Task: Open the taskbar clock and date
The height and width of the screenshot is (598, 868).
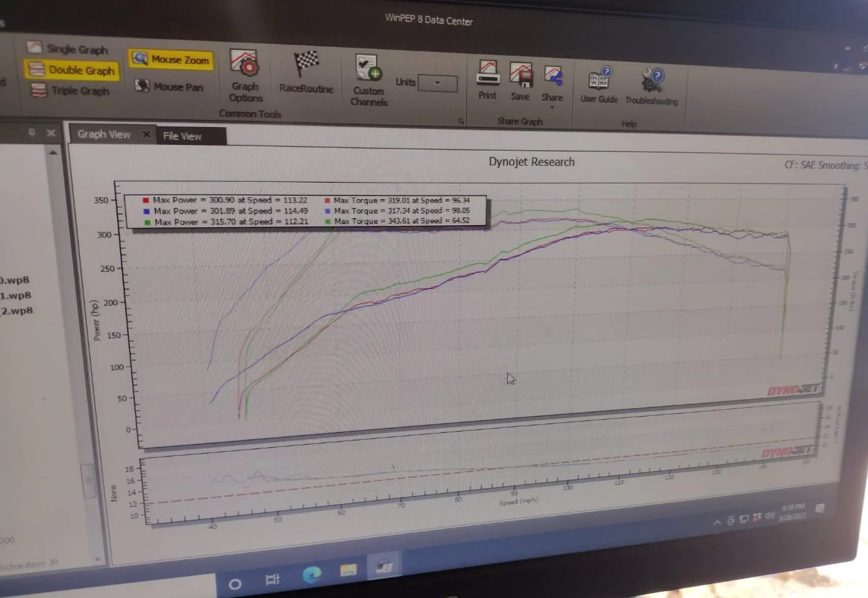Action: coord(794,512)
